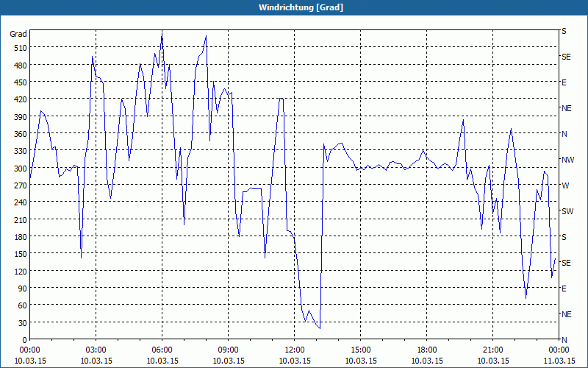
Task: Click the W compass label on right axis
Action: coord(565,185)
